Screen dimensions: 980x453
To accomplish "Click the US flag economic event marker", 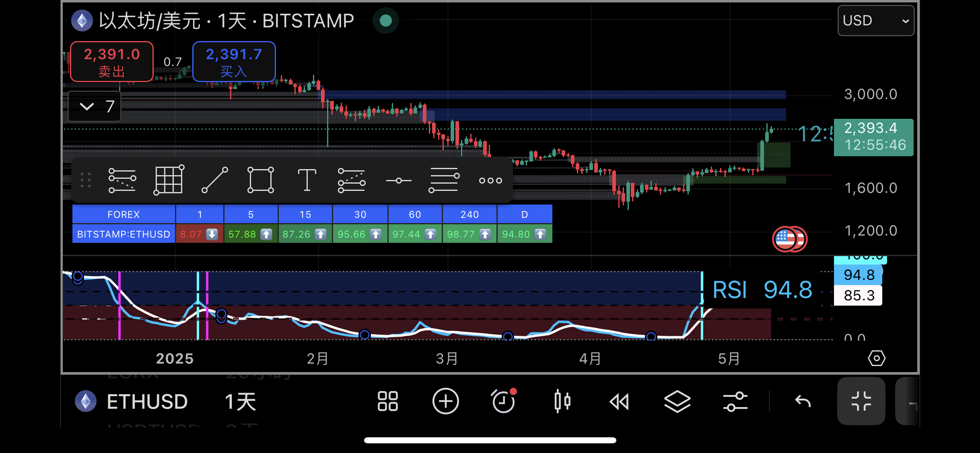I will click(x=786, y=239).
